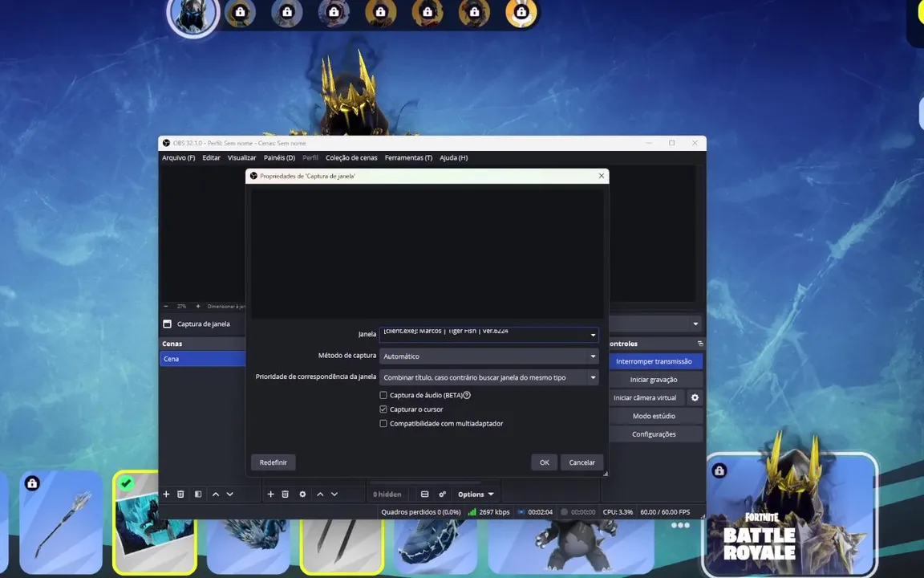Click the CPU: 3.3% status text
This screenshot has height=578, width=924.
618,512
